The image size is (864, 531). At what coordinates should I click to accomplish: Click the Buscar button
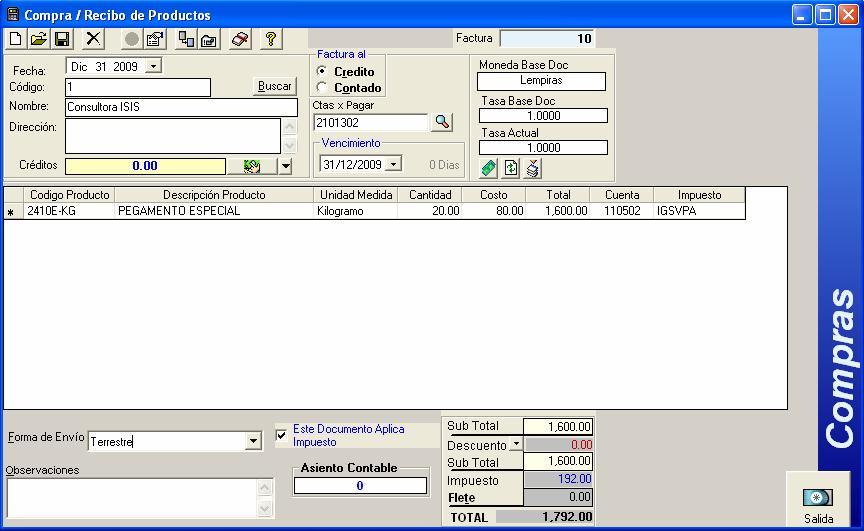coord(274,86)
